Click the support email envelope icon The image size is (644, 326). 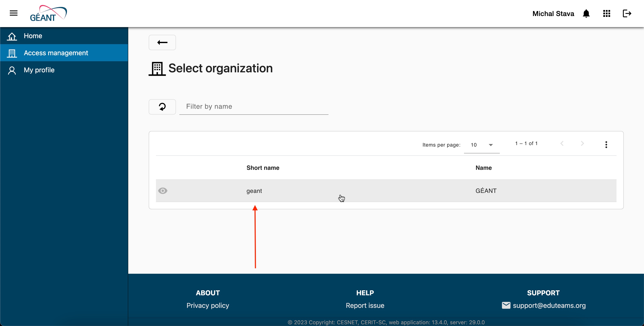[x=506, y=305]
